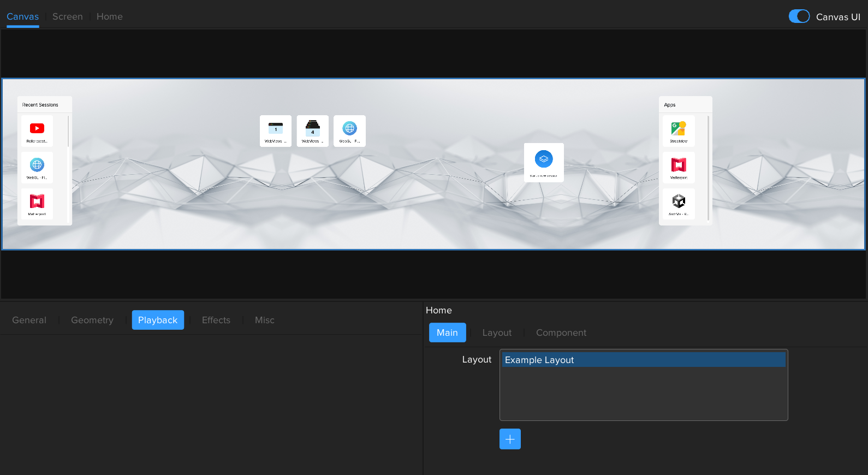Open the WebViews tile with number 1

(276, 131)
